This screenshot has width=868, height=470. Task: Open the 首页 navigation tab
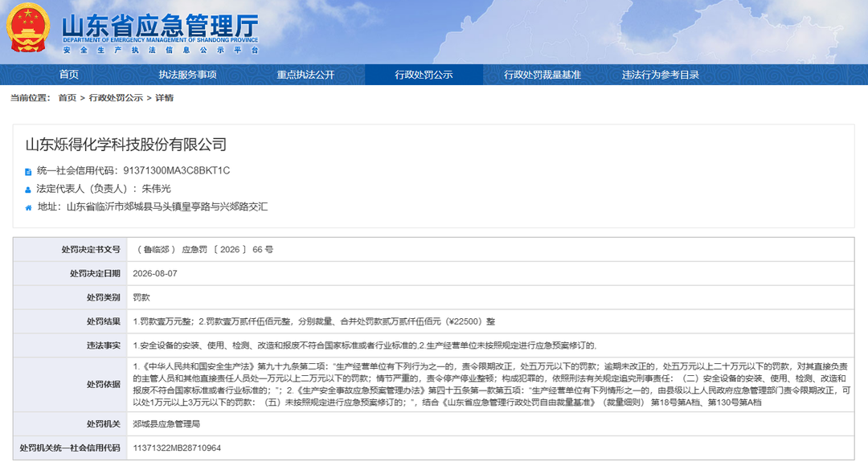point(69,75)
